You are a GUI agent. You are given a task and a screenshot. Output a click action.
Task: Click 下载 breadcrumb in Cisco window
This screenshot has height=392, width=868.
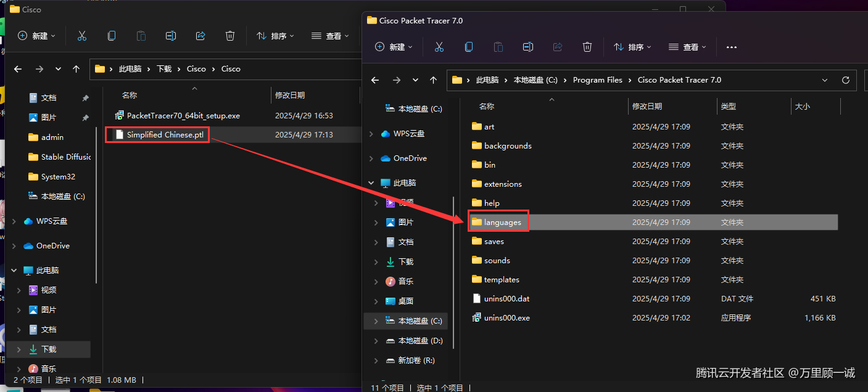point(164,69)
